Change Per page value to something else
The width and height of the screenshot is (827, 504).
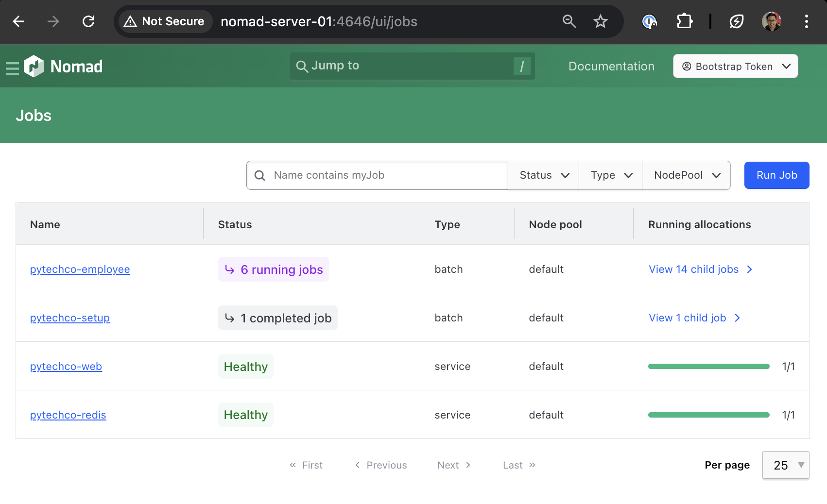pos(785,465)
